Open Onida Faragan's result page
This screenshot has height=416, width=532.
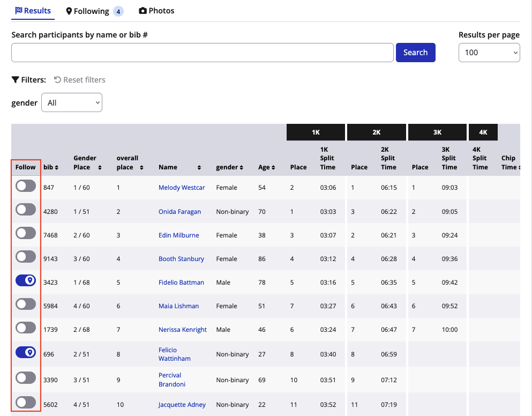click(179, 212)
